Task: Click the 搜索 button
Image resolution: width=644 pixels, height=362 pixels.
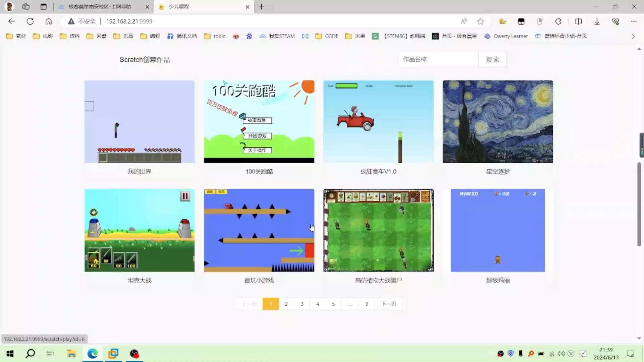Action: (492, 59)
